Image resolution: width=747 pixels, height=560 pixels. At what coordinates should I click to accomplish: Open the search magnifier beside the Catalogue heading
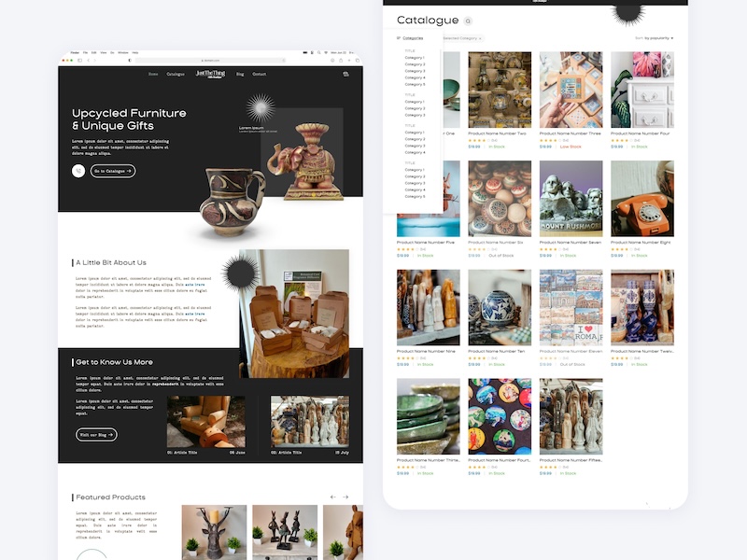468,21
